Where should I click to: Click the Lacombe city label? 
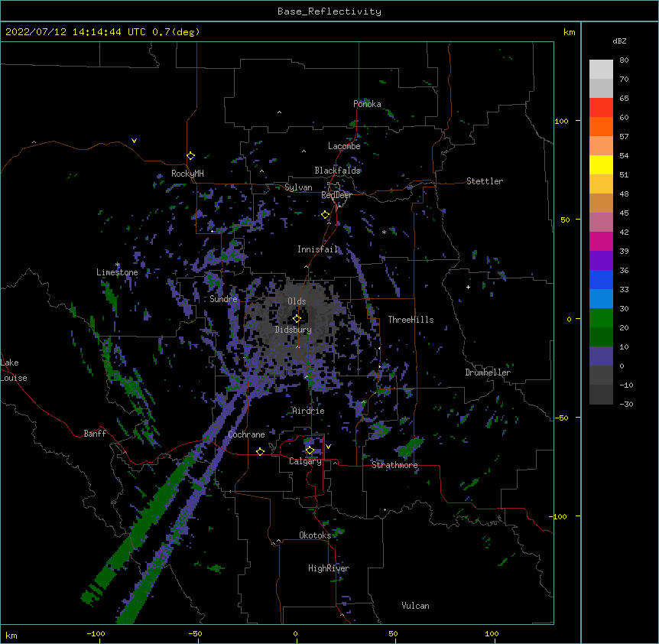(344, 146)
